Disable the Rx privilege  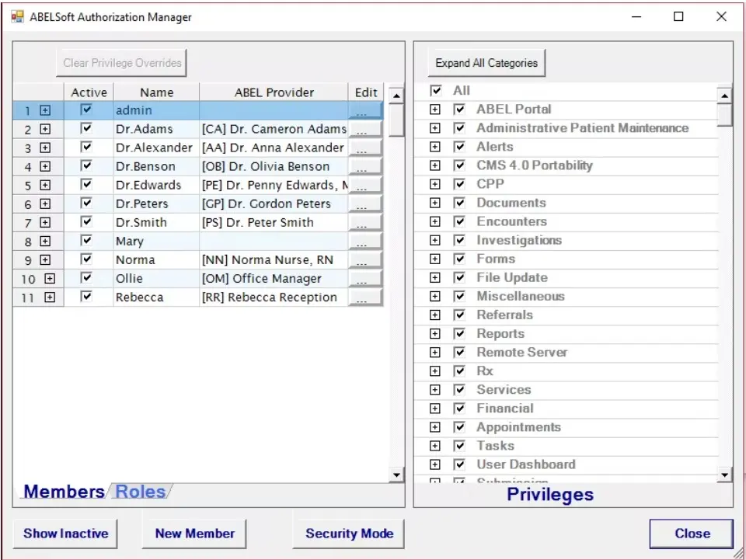click(x=460, y=370)
